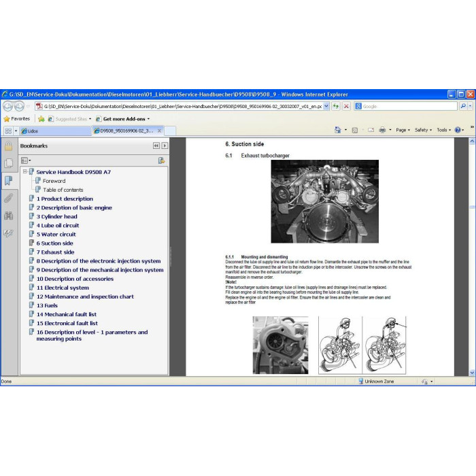The width and height of the screenshot is (476, 476).
Task: Click the new bookmark icon
Action: 161,160
